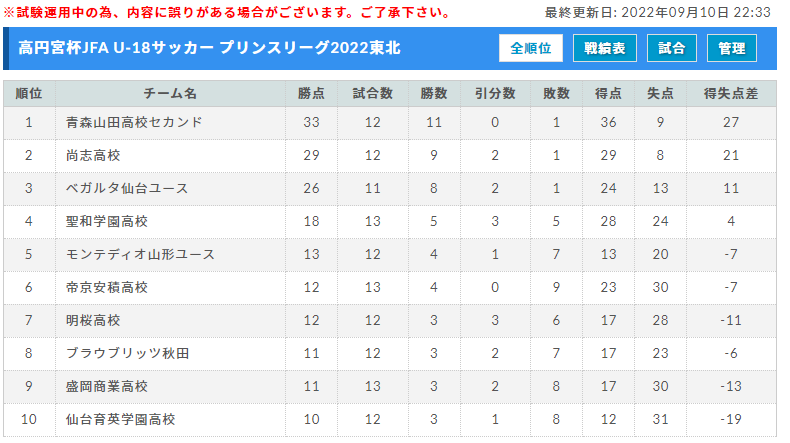The width and height of the screenshot is (790, 443).
Task: Click the 得失点差 column header
Action: tap(731, 93)
